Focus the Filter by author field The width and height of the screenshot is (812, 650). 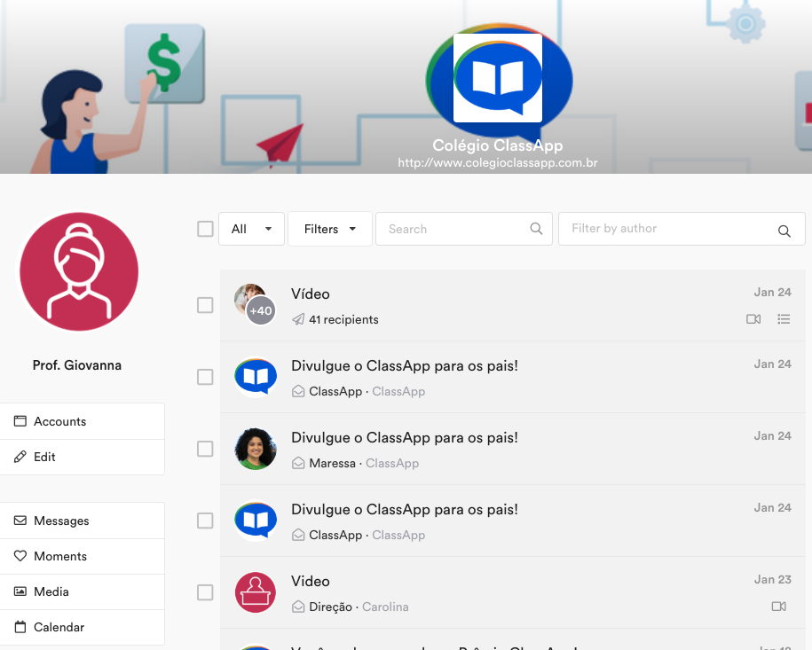[x=682, y=229]
